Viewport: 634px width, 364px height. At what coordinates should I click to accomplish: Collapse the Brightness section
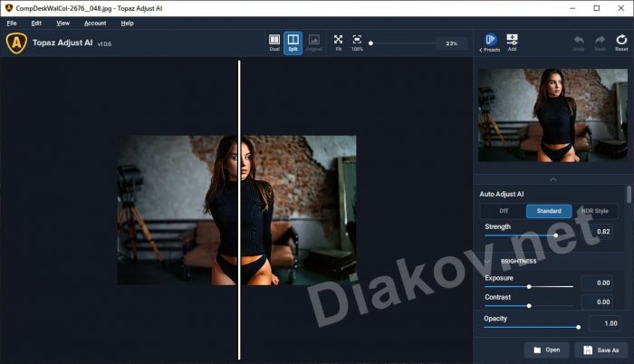pyautogui.click(x=487, y=261)
